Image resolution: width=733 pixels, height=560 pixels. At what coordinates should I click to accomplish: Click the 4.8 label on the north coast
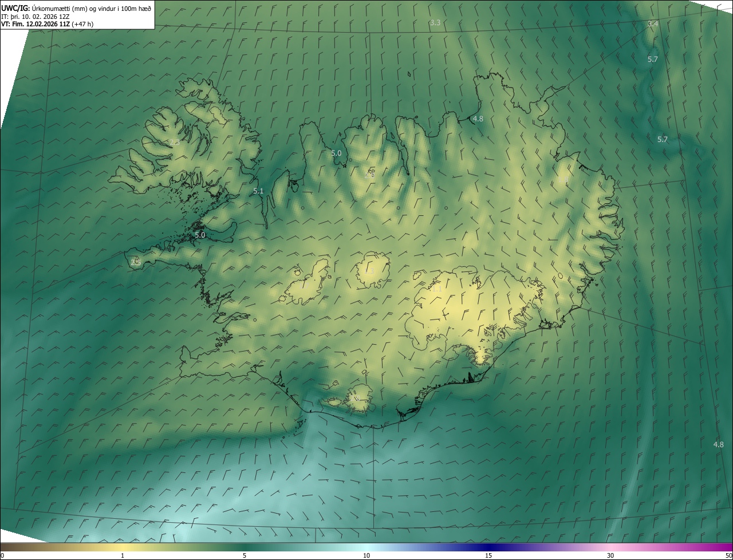pyautogui.click(x=478, y=119)
